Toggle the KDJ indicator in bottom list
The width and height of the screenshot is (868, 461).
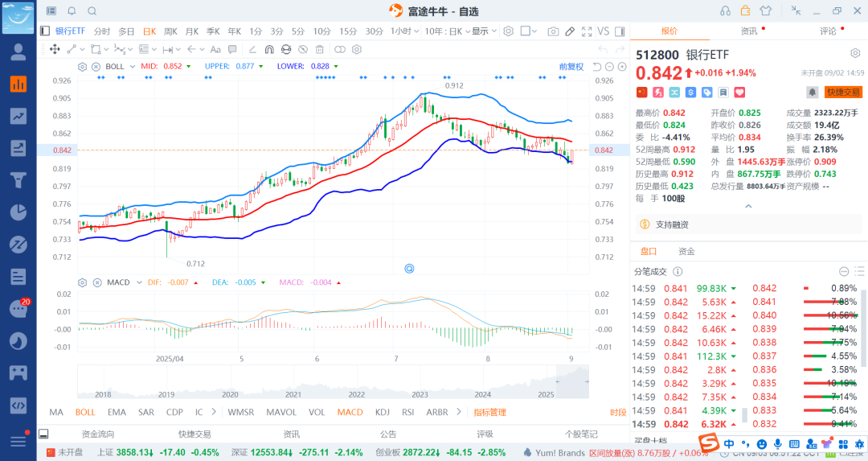[382, 412]
